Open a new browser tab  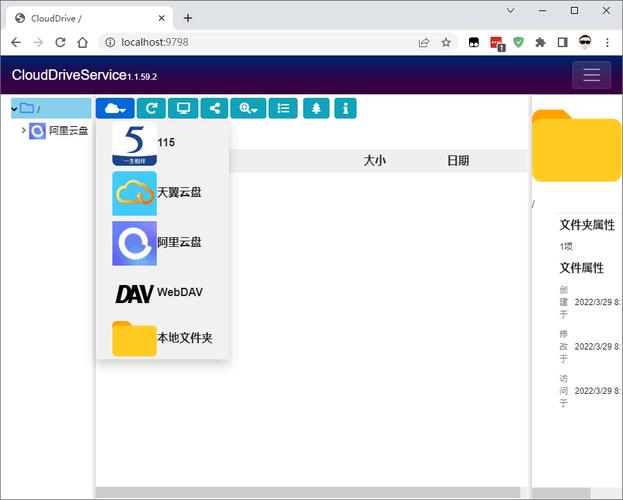pyautogui.click(x=188, y=18)
